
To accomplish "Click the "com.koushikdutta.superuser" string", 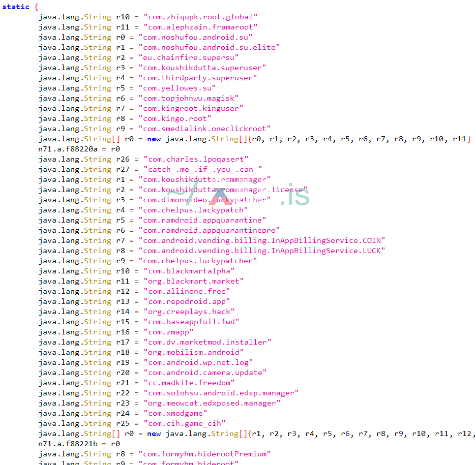I will click(202, 68).
